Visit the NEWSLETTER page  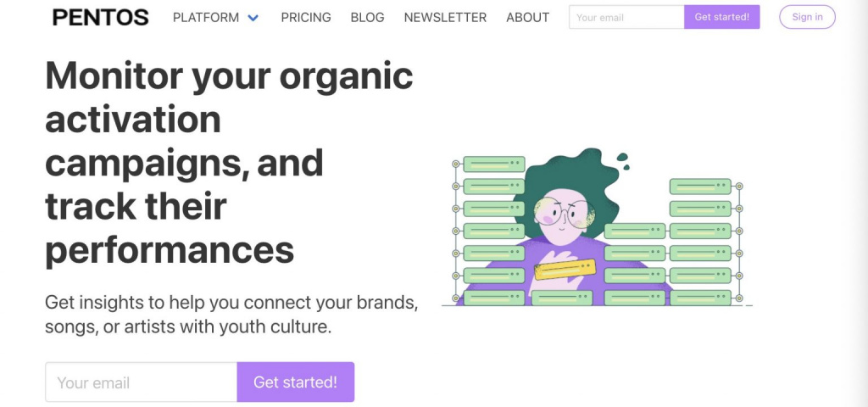click(x=445, y=18)
